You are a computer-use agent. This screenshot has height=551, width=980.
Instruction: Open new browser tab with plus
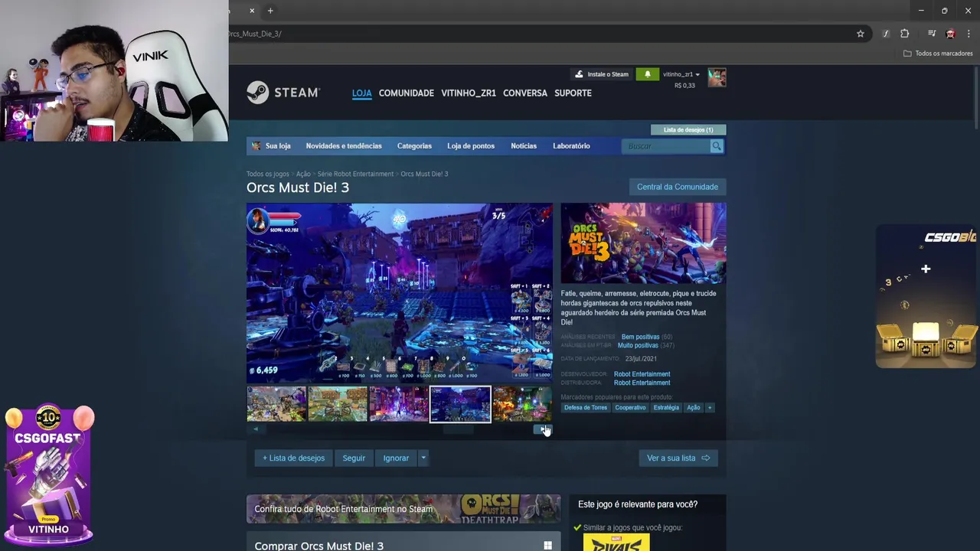click(x=270, y=11)
